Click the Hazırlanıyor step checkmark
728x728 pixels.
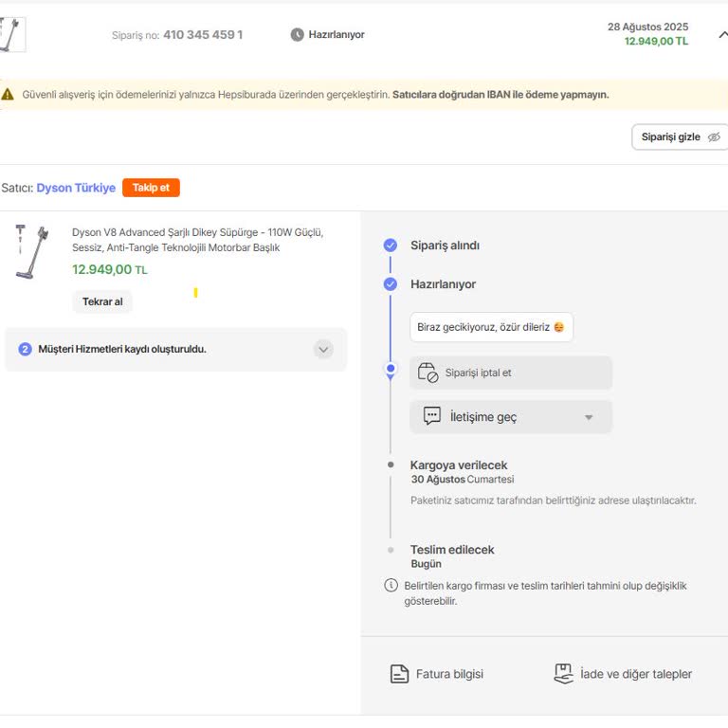tap(391, 284)
